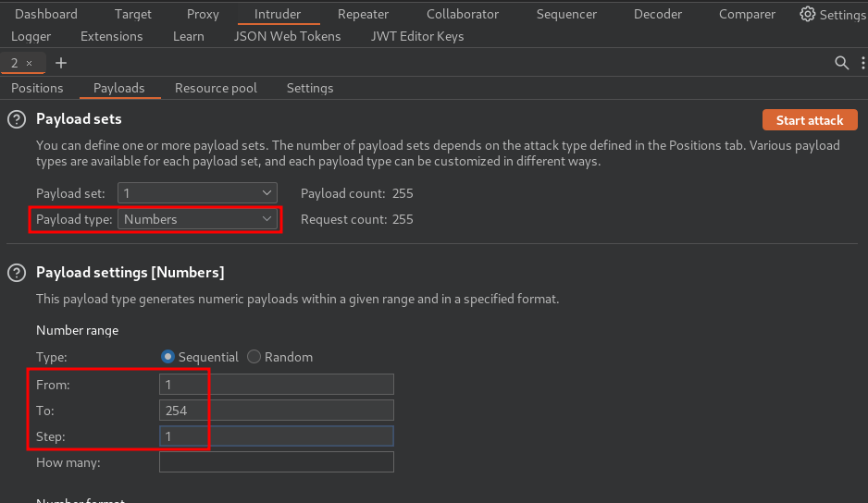Open the Logger tab
The width and height of the screenshot is (868, 503).
tap(31, 36)
